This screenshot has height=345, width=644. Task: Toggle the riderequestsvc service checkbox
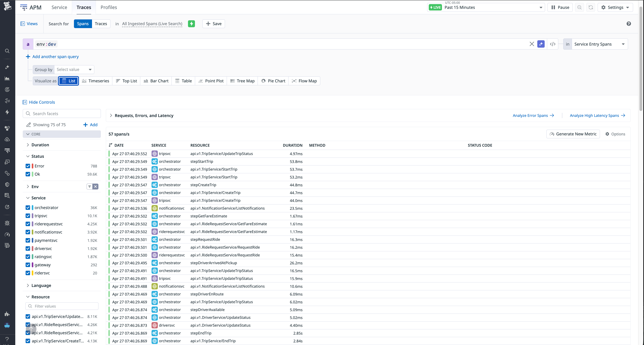28,224
